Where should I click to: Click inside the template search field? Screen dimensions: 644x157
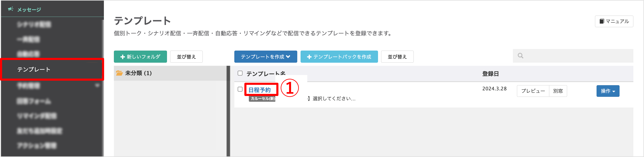tap(573, 56)
